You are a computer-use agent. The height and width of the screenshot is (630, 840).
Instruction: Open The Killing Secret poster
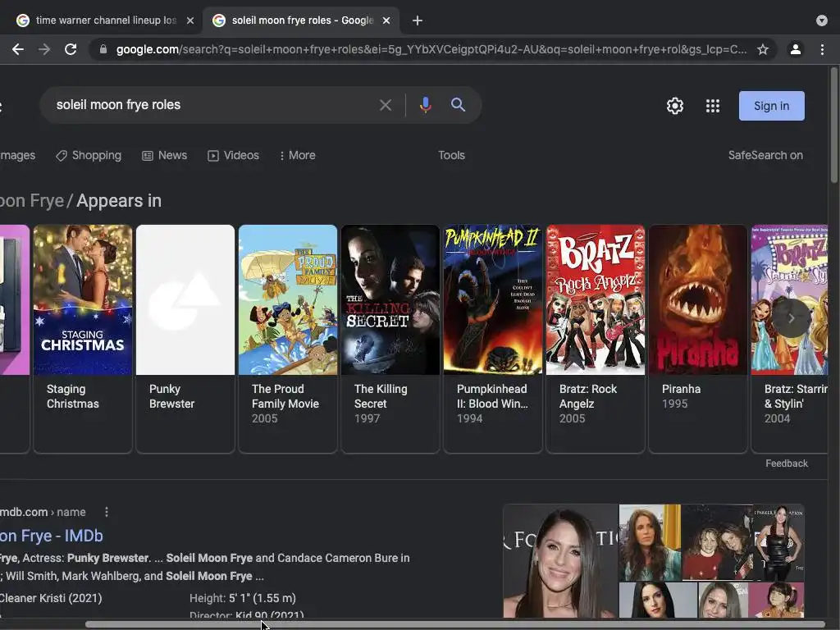coord(390,300)
